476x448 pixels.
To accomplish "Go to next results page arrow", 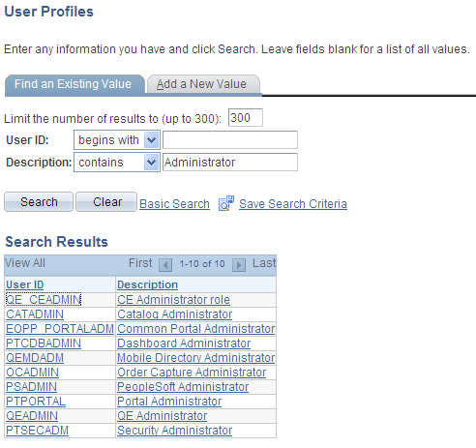I will click(239, 265).
